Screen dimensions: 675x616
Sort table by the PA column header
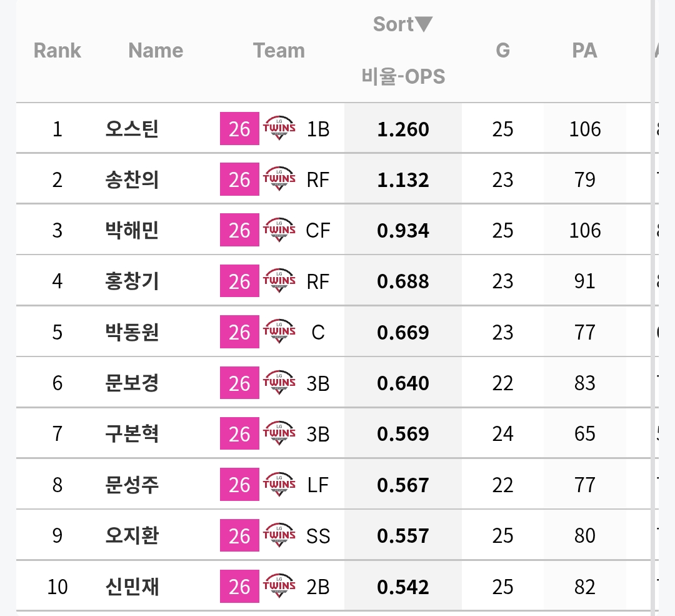pos(584,51)
